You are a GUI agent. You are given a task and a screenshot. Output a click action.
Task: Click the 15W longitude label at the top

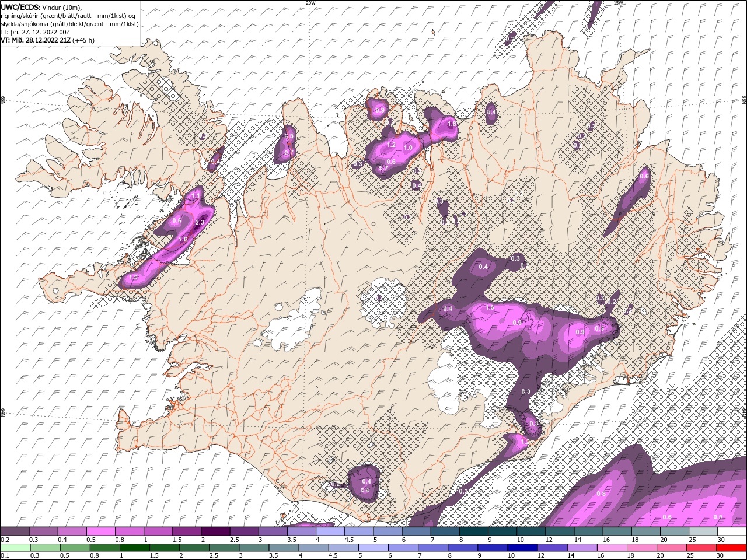pos(618,3)
